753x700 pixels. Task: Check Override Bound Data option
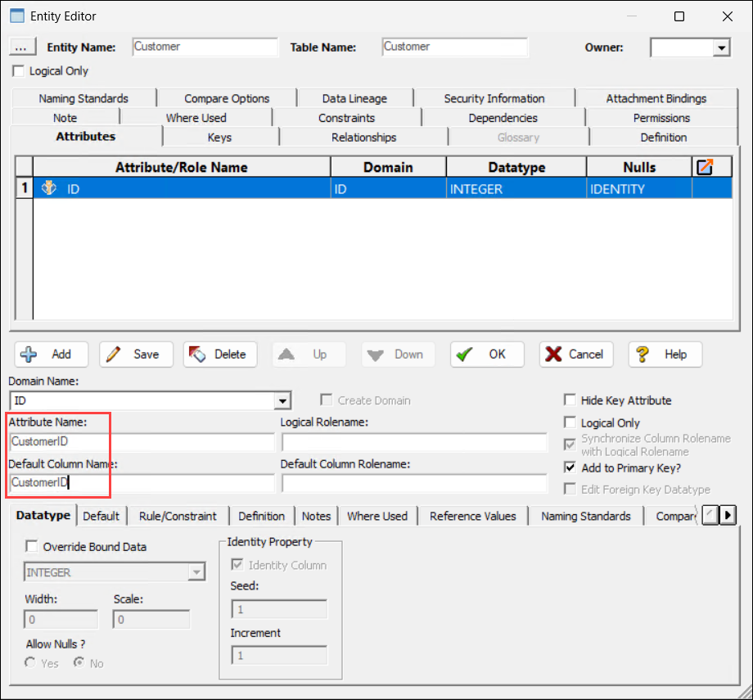pyautogui.click(x=32, y=546)
